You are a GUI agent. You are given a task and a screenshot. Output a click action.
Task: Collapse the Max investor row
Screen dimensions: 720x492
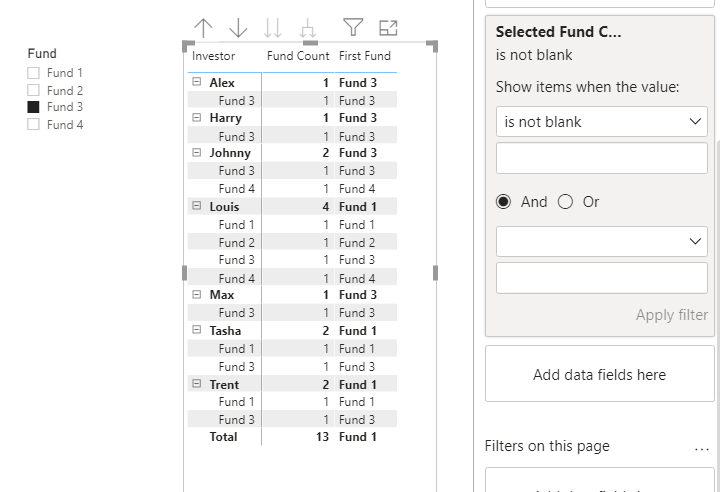click(x=197, y=294)
